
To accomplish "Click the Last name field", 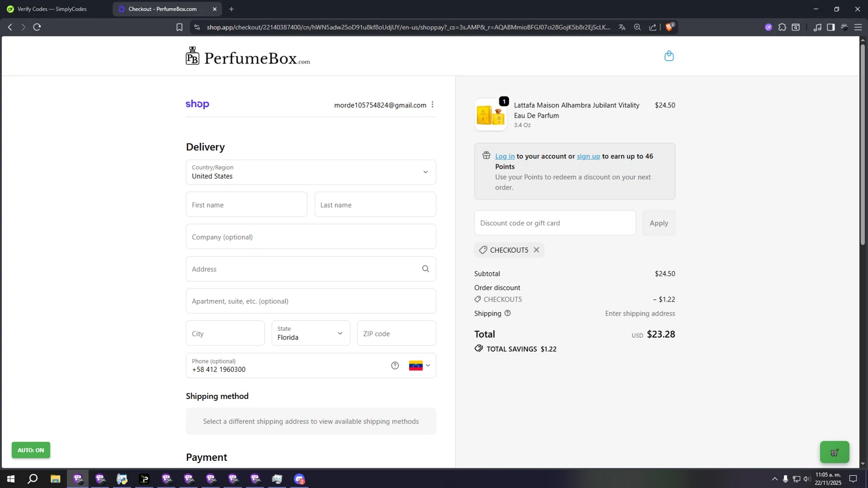I will click(375, 205).
